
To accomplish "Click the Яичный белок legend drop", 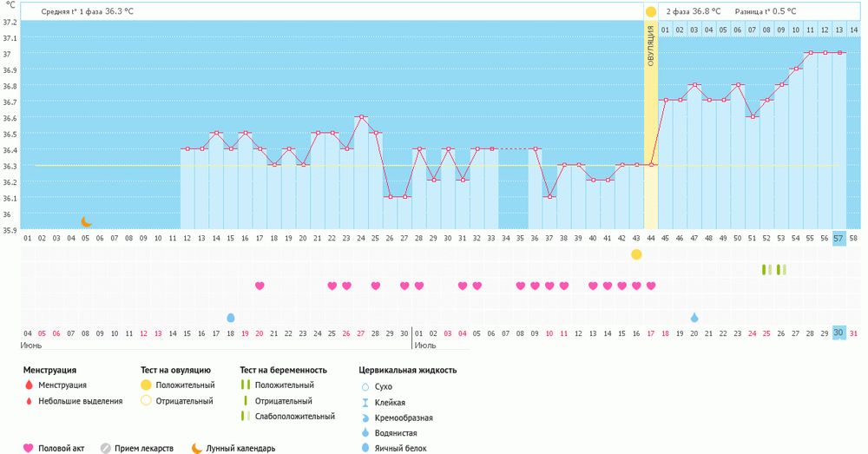I will (365, 448).
